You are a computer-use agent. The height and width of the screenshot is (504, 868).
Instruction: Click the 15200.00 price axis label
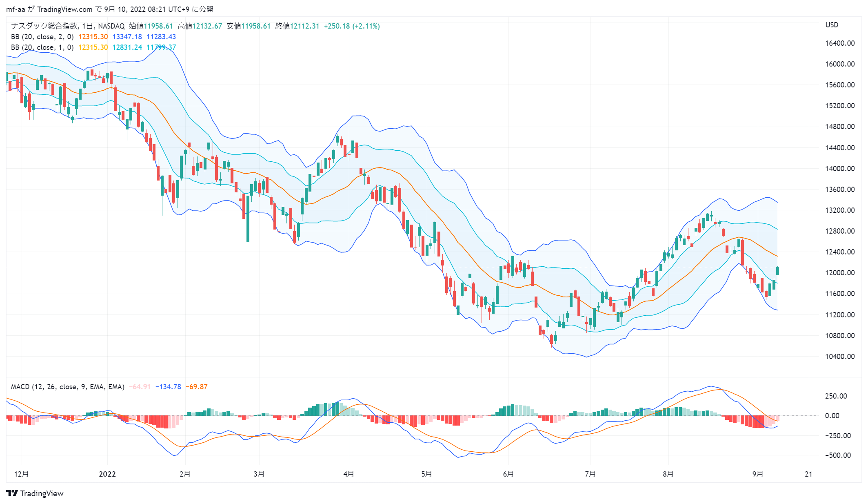(x=840, y=106)
